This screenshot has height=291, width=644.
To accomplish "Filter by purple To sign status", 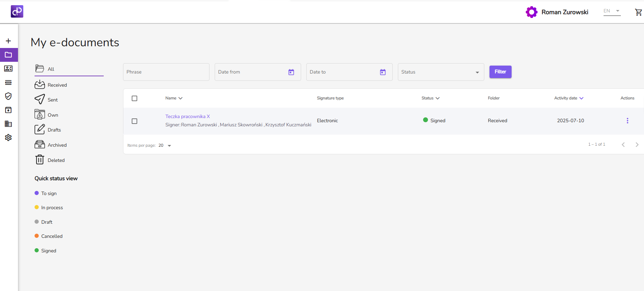I will coord(49,193).
